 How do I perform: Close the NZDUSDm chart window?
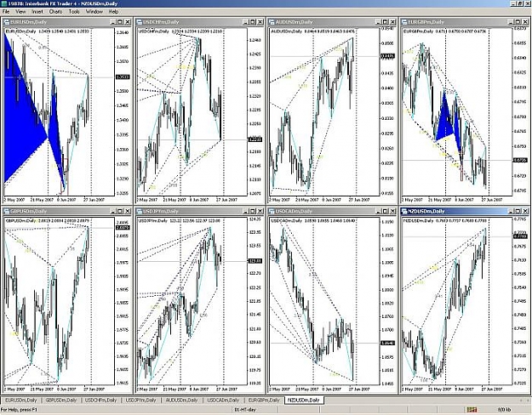[x=525, y=211]
